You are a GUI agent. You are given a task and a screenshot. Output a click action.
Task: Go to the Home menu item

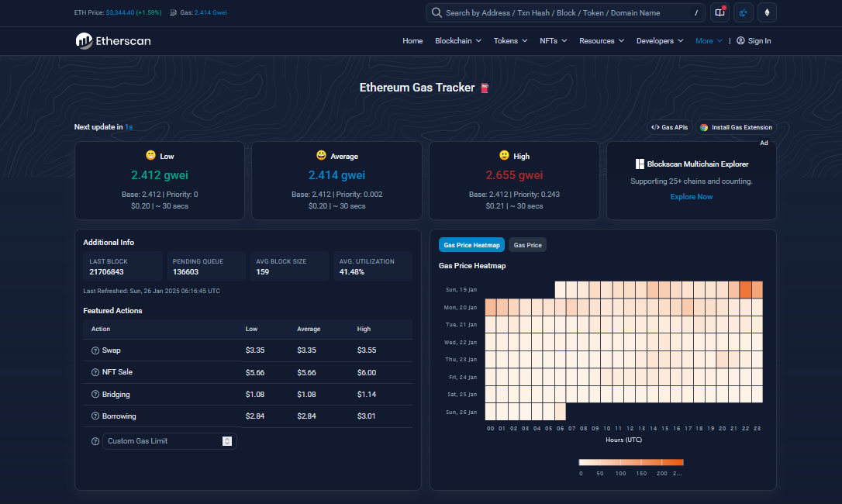click(x=412, y=41)
